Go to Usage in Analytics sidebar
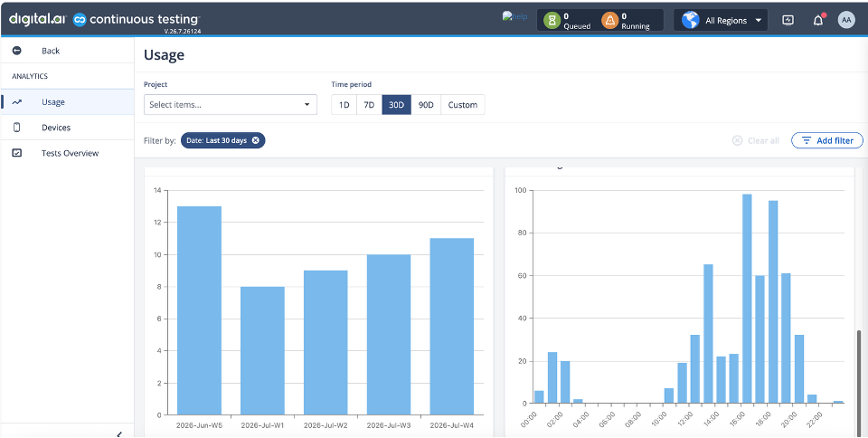868x438 pixels. click(67, 102)
